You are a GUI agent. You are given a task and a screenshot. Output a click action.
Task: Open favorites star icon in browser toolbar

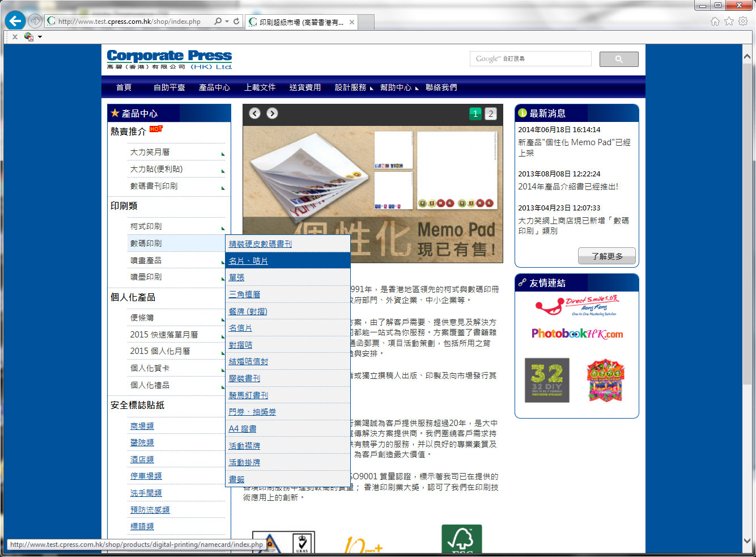point(729,22)
